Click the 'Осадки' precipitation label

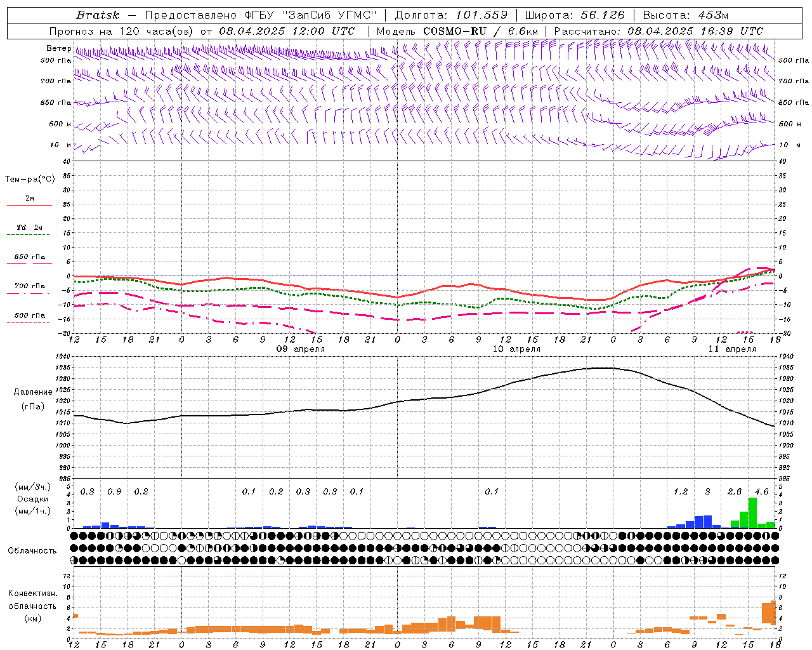[x=33, y=499]
